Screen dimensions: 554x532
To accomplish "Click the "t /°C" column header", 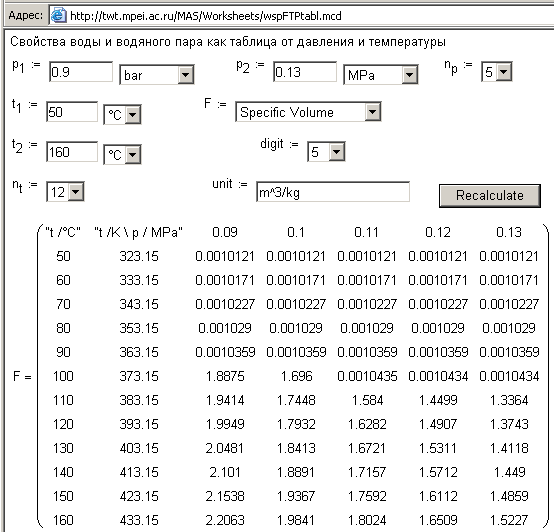I will pyautogui.click(x=63, y=232).
